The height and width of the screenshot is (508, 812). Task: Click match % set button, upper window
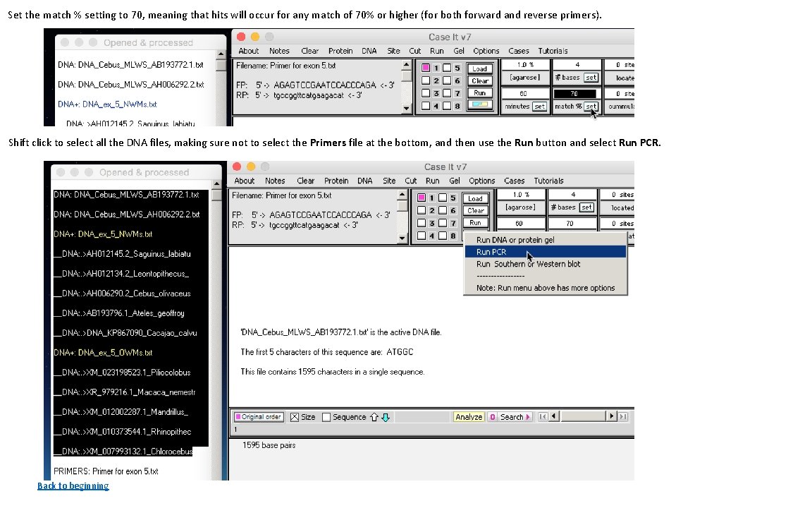(x=591, y=107)
